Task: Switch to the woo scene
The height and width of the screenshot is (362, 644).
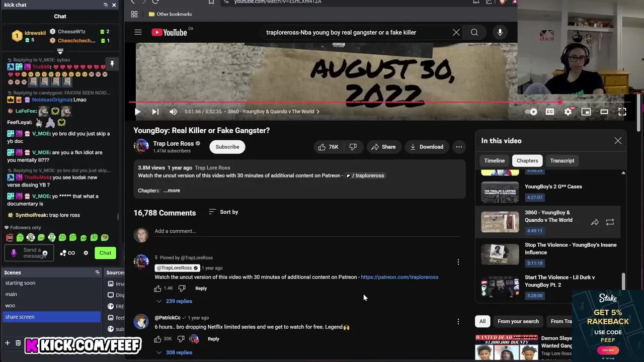Action: 51,306
